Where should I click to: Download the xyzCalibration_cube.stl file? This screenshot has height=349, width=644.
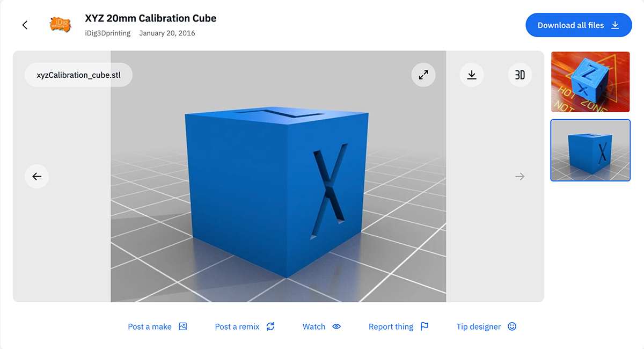(472, 75)
